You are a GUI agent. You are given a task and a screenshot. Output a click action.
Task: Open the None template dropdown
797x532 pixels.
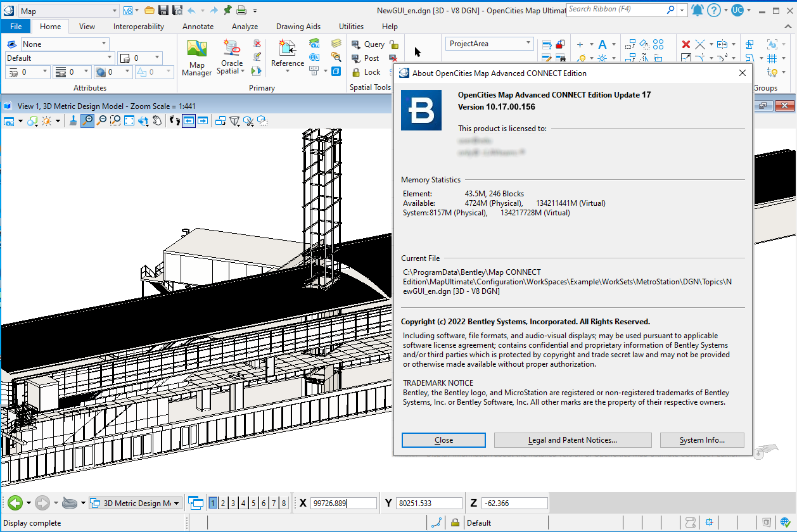pyautogui.click(x=65, y=44)
